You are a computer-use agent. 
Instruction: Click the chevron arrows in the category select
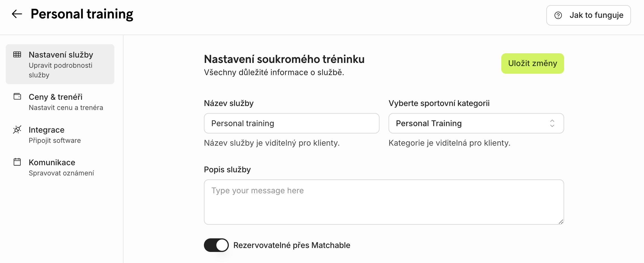click(x=552, y=123)
